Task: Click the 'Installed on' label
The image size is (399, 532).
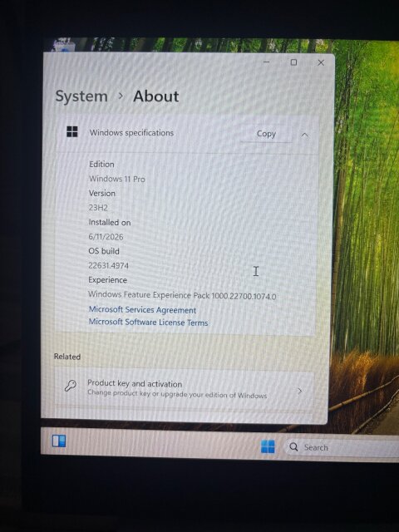Action: click(x=110, y=223)
